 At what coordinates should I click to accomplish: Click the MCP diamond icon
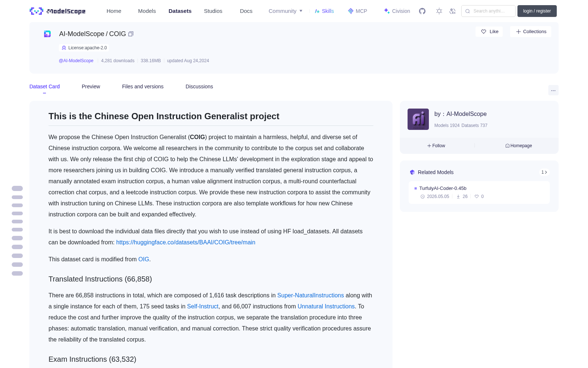pos(351,11)
